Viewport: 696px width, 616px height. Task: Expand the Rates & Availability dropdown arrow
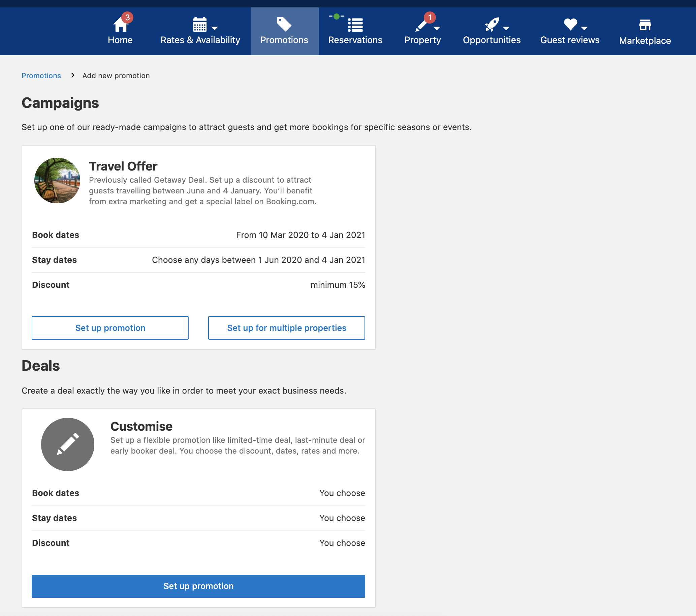(x=215, y=28)
